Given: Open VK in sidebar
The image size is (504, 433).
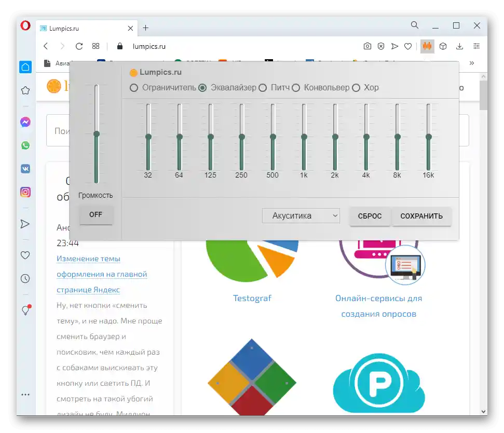Looking at the screenshot, I should [25, 169].
